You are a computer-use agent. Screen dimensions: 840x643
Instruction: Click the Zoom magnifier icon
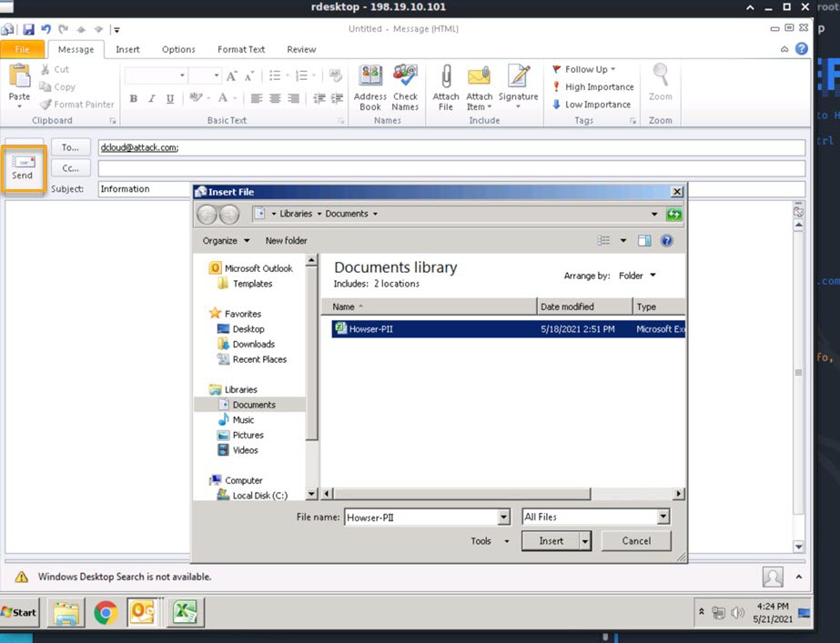pyautogui.click(x=661, y=75)
